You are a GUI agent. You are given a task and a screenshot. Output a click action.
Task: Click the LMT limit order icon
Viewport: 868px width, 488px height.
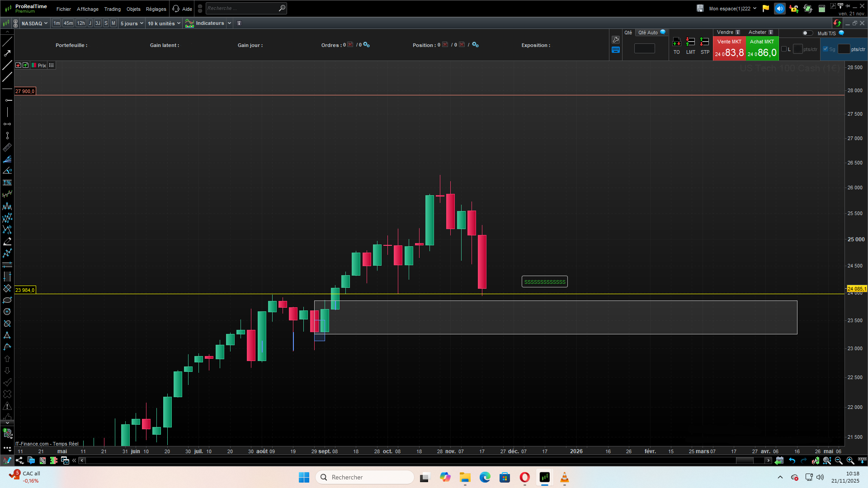pyautogui.click(x=690, y=42)
